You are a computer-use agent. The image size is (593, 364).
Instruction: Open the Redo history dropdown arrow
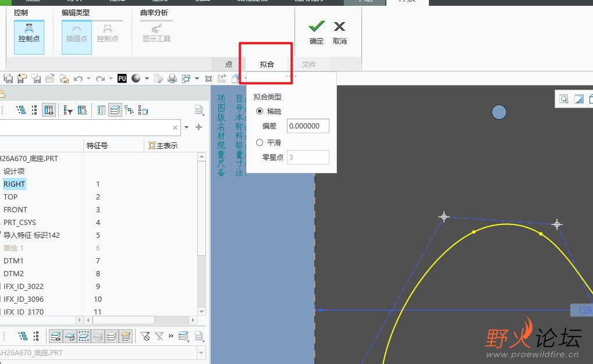pyautogui.click(x=111, y=78)
